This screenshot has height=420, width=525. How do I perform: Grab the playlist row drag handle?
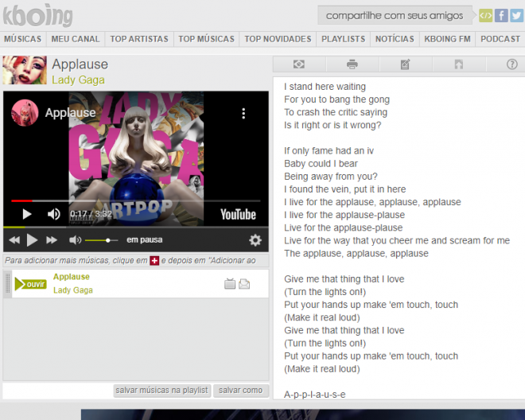point(7,284)
